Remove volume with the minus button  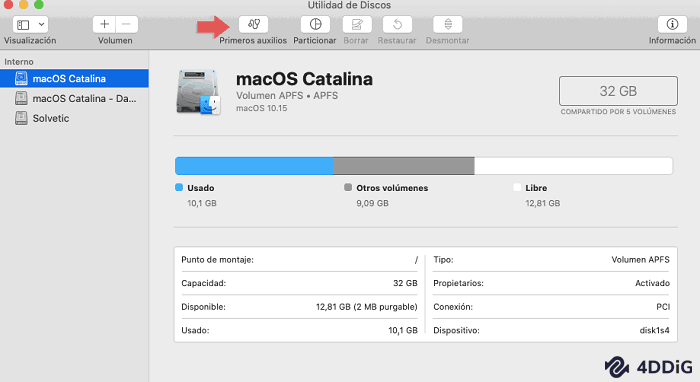pyautogui.click(x=127, y=24)
